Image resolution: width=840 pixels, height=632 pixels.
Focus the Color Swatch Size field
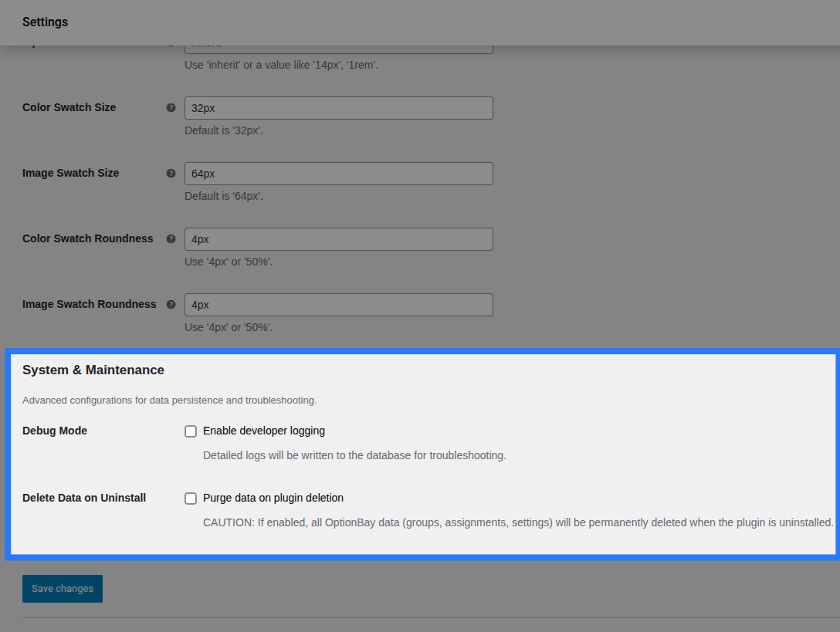339,108
